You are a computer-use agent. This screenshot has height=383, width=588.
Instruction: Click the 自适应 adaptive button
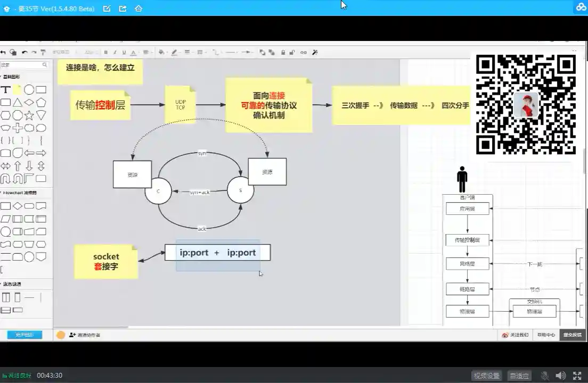(x=519, y=376)
